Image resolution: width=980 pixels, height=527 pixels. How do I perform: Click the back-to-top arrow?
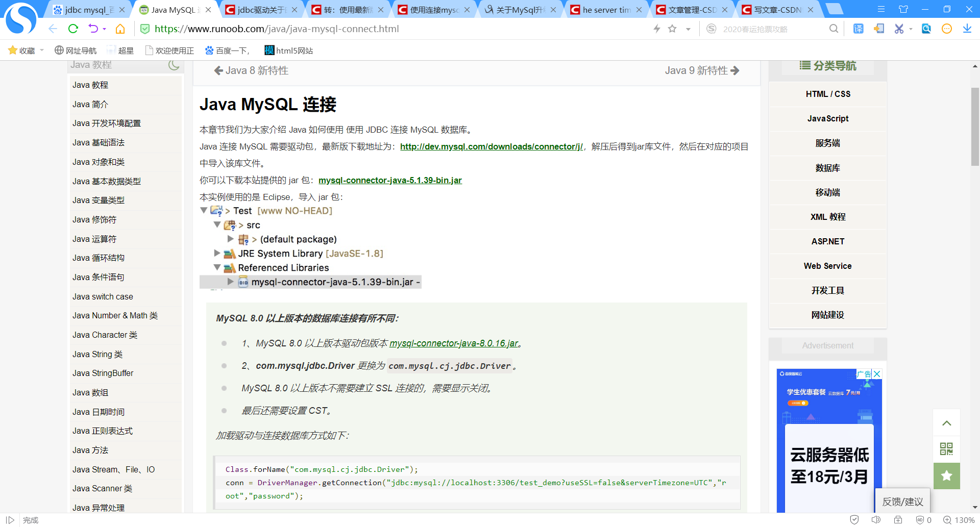(x=946, y=423)
